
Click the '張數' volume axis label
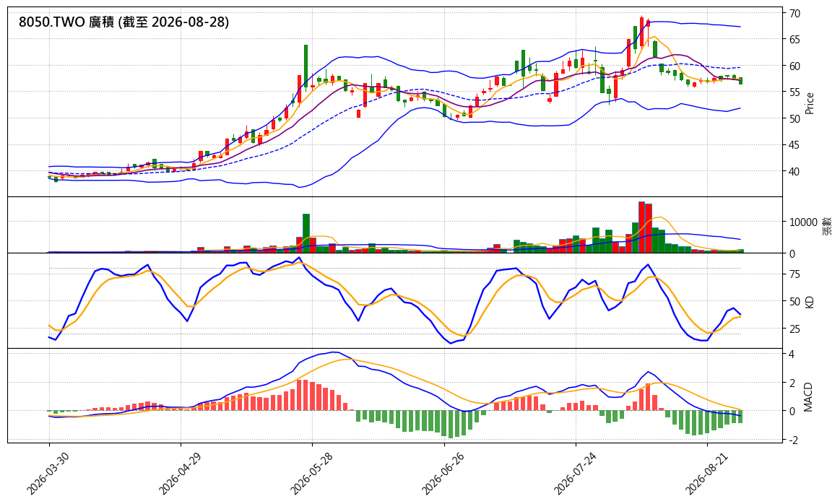tap(828, 225)
